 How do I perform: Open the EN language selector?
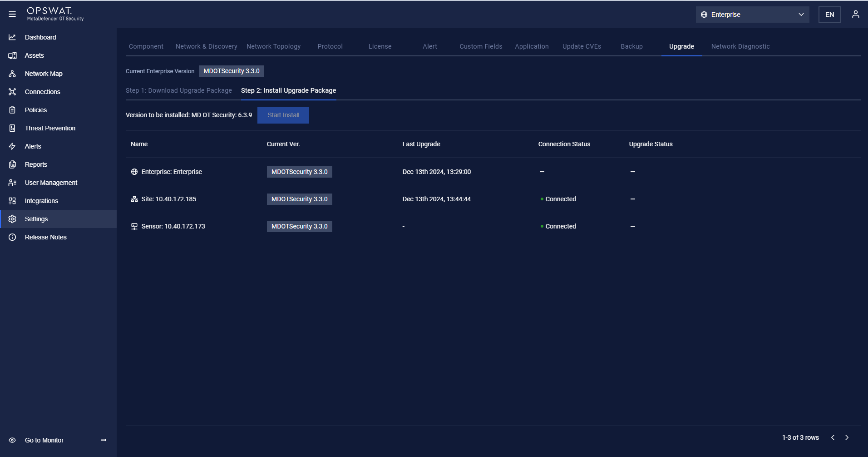click(x=829, y=15)
